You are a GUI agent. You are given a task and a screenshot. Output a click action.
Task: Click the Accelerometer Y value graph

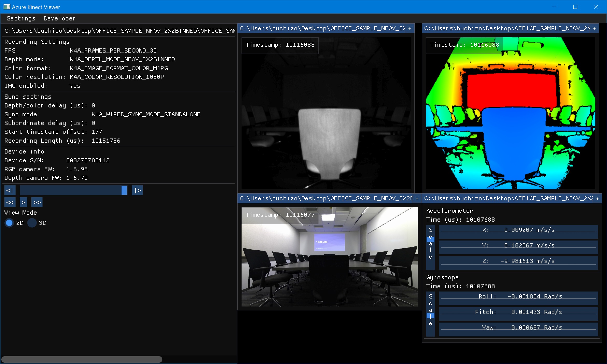[x=518, y=247]
